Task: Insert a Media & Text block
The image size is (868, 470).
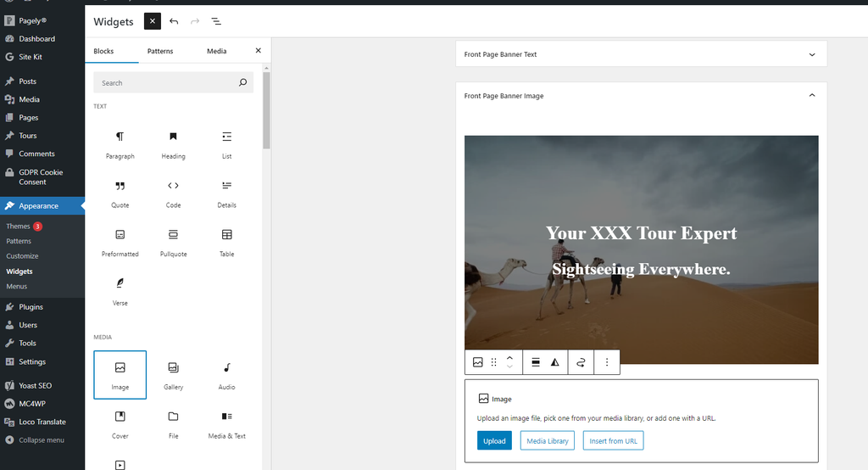Action: click(x=227, y=424)
